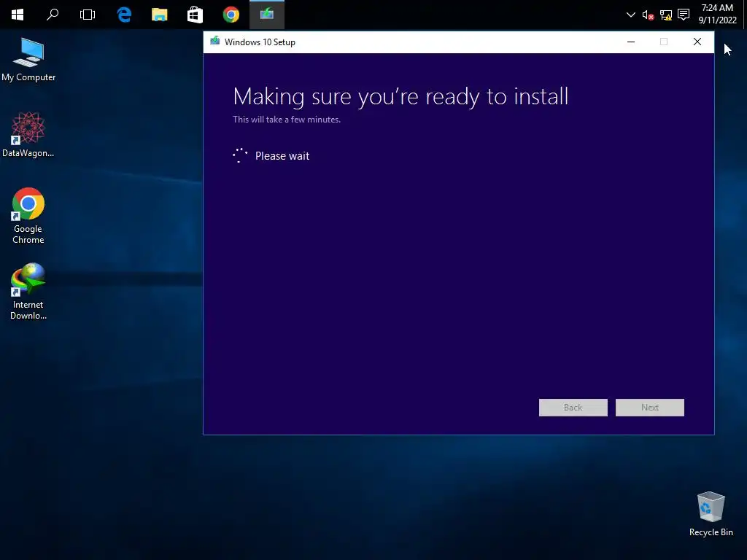Open taskbar search magnifier
This screenshot has width=747, height=560.
click(53, 15)
